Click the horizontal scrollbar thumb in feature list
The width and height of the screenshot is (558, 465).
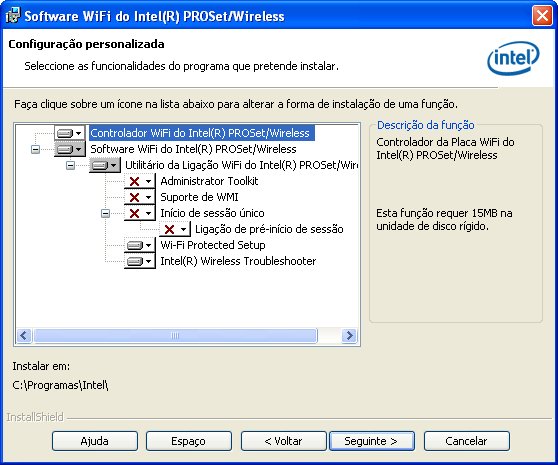175,335
